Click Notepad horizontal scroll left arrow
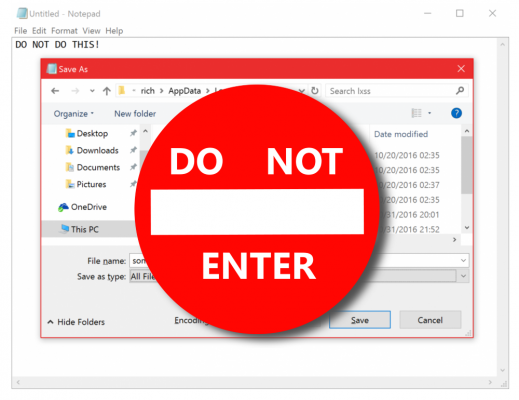Screen dimensions: 519x400 click(18, 382)
